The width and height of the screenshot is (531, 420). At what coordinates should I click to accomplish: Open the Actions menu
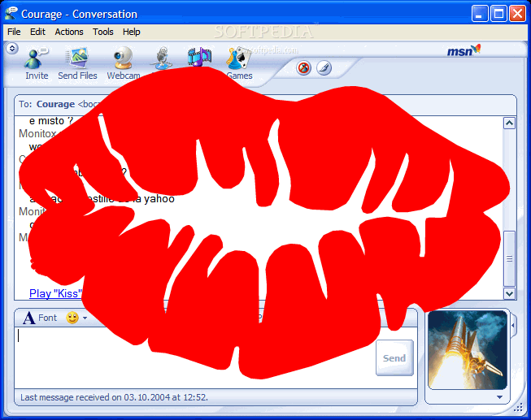69,32
